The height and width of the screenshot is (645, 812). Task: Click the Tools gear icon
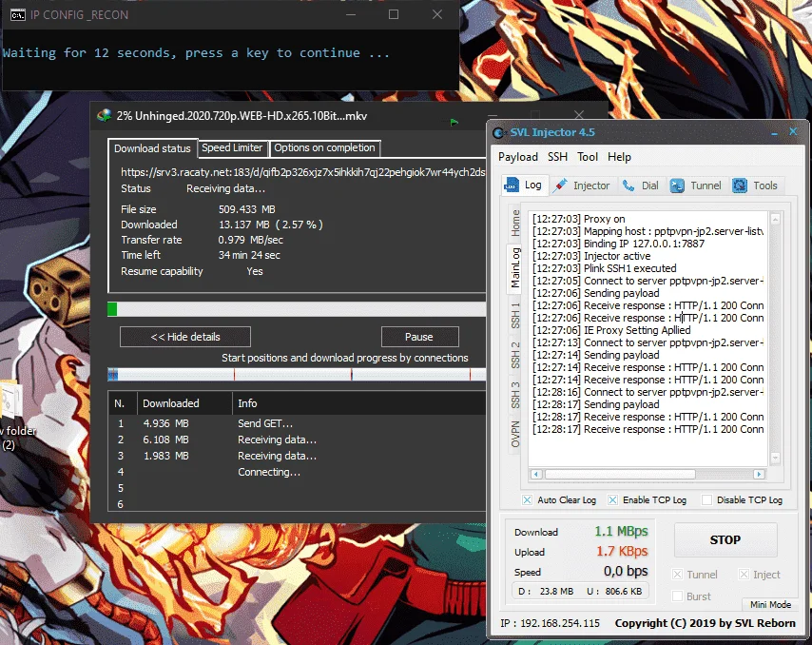click(740, 186)
